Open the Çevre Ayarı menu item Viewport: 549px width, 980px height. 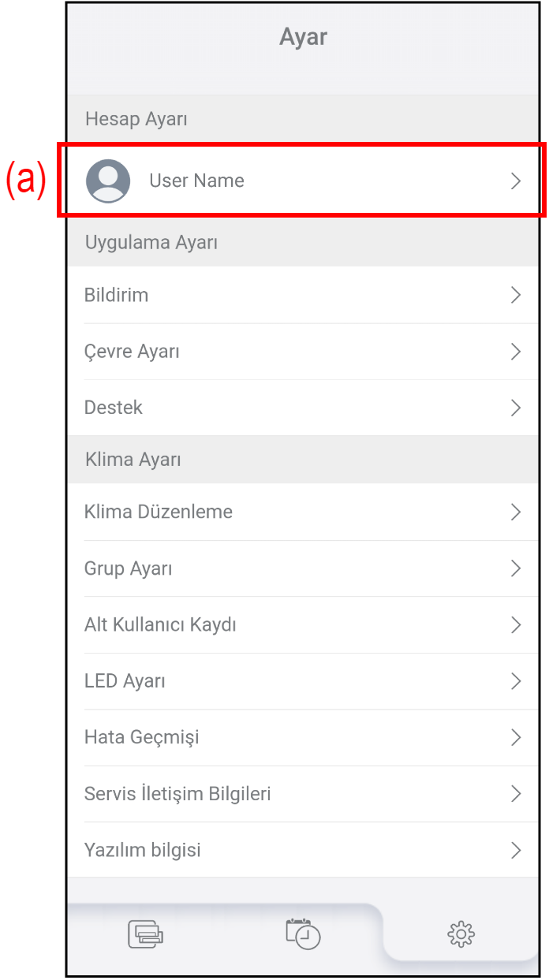132,352
